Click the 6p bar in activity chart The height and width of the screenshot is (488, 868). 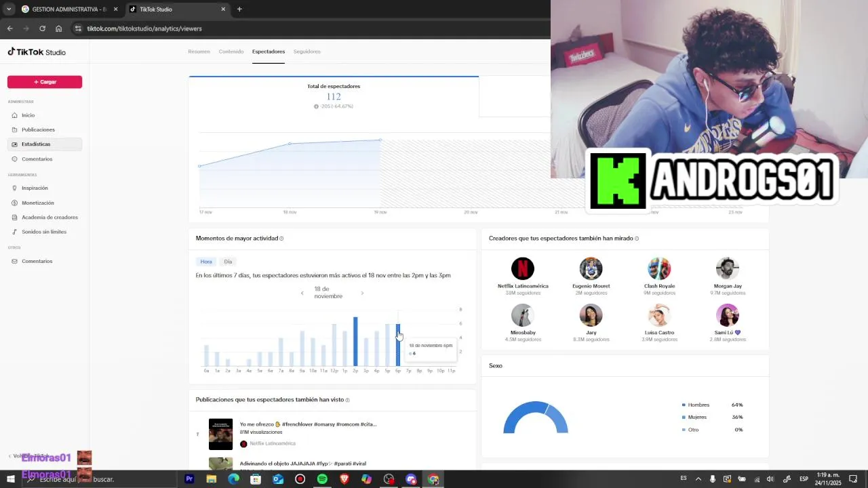tap(398, 345)
